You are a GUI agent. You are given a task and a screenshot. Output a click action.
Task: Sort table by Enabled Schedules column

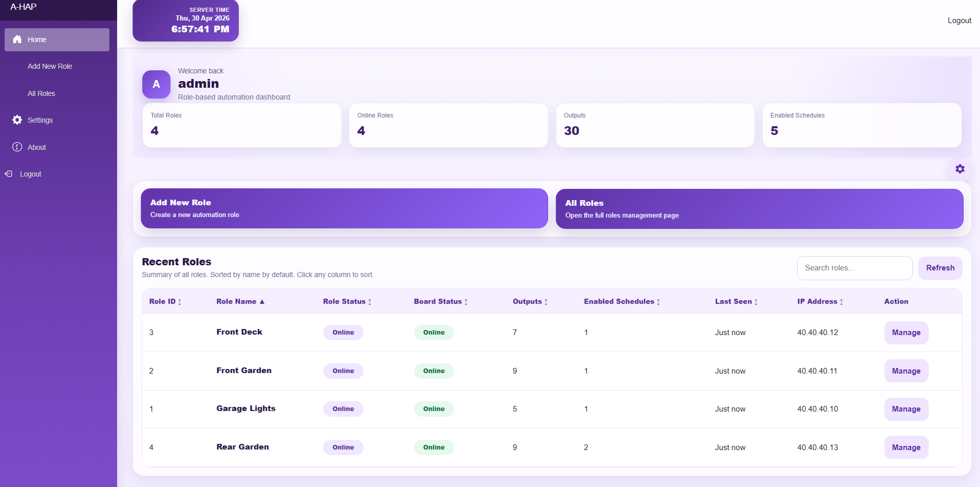click(622, 301)
